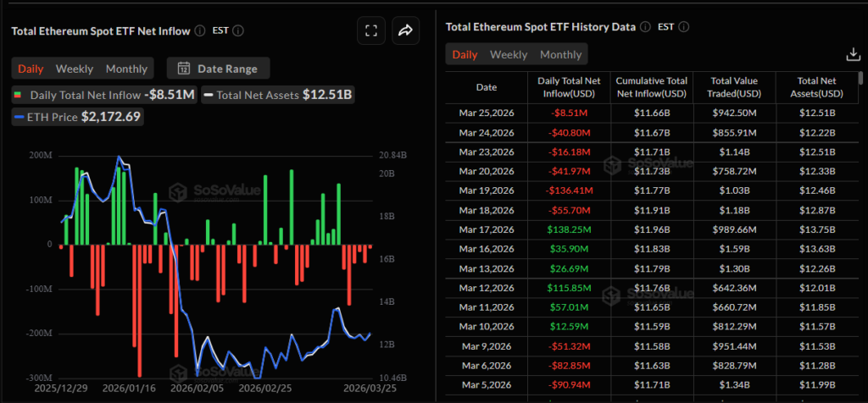The height and width of the screenshot is (403, 868).
Task: Click the Daily Total Net Inflow column header
Action: tap(568, 86)
